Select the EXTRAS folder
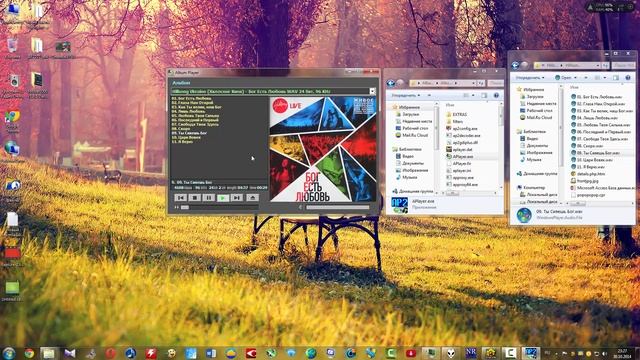The height and width of the screenshot is (360, 640). 457,114
